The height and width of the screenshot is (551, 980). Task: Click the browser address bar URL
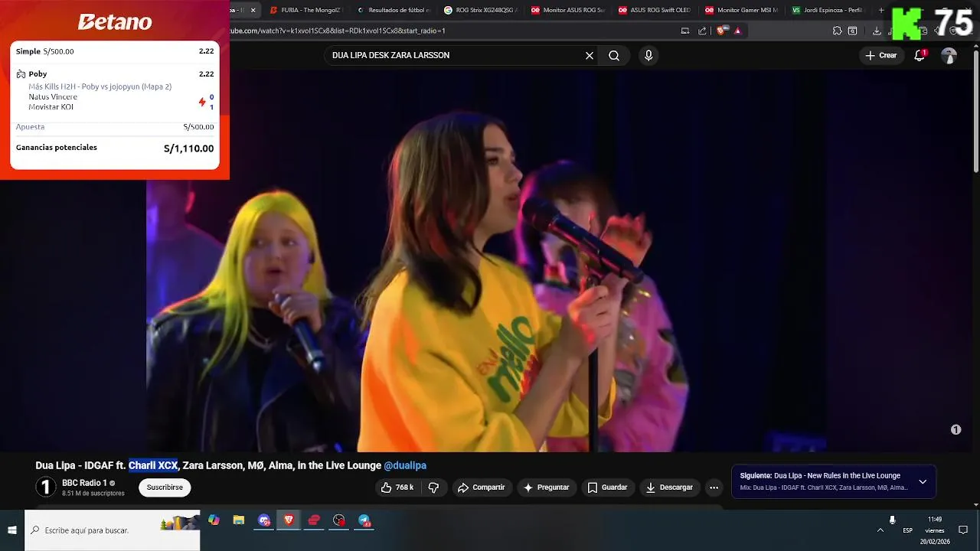pyautogui.click(x=338, y=31)
